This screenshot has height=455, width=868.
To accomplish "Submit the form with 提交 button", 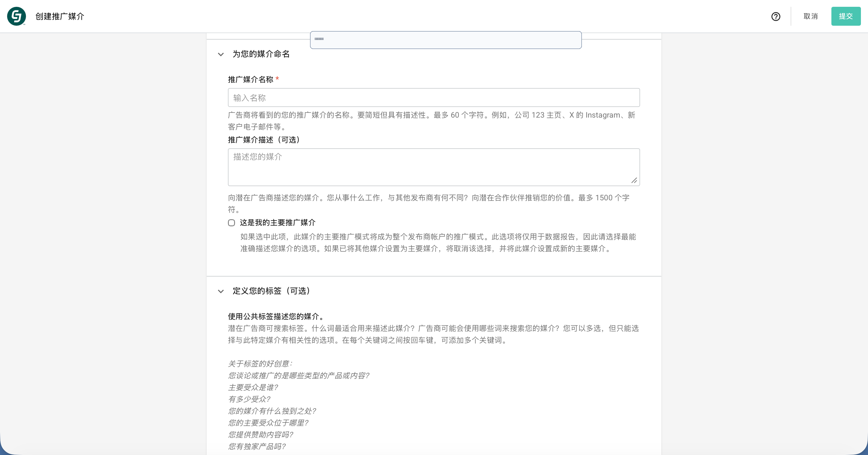I will [846, 16].
